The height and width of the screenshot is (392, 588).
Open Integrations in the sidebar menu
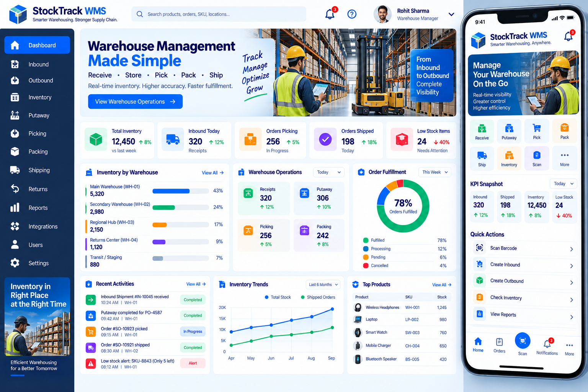pos(37,227)
